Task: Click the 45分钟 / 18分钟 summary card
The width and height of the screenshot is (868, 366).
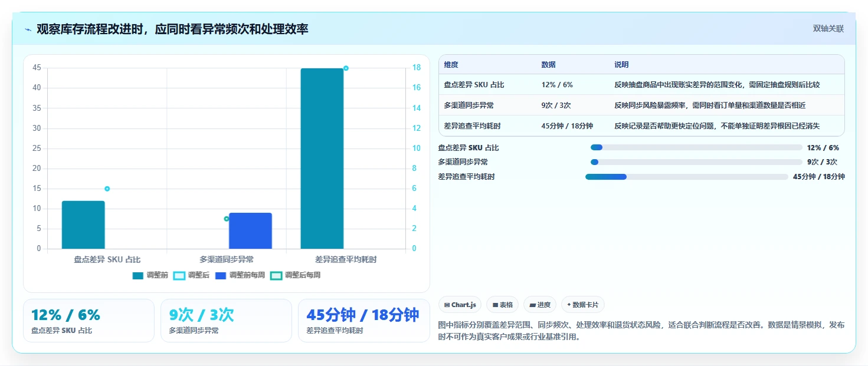Action: (364, 321)
